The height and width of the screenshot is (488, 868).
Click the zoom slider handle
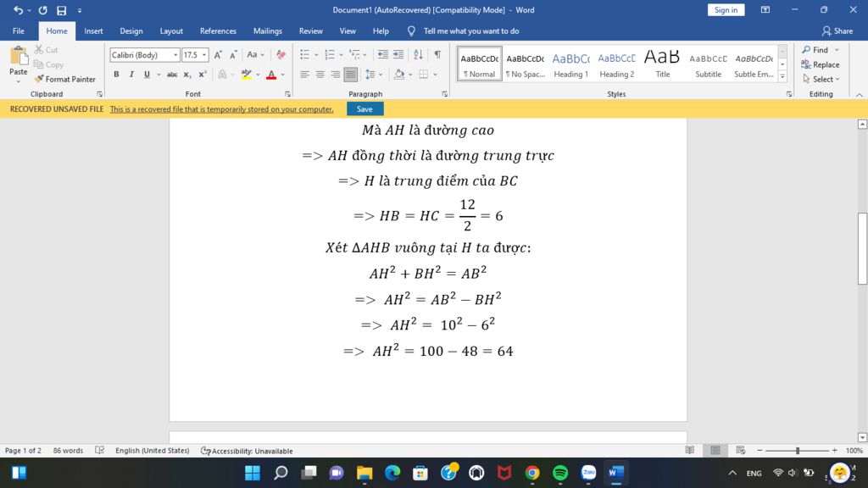click(x=798, y=451)
